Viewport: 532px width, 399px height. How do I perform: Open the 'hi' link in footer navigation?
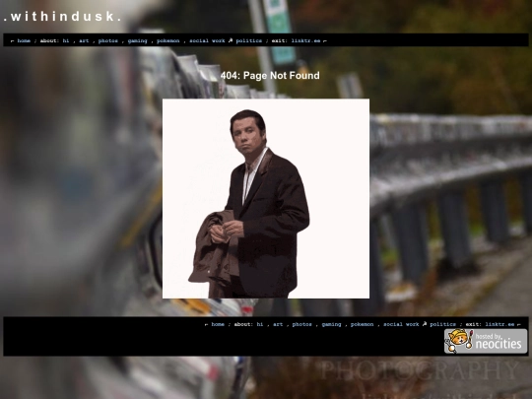(260, 324)
